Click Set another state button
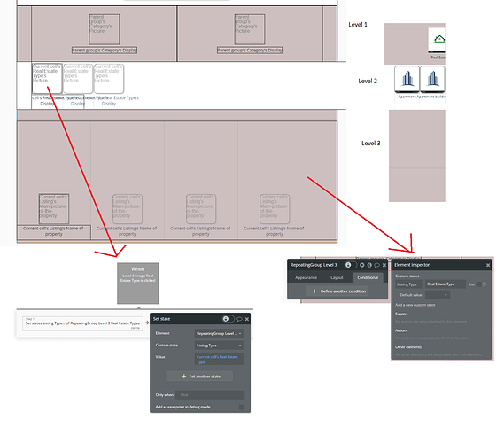Image resolution: width=504 pixels, height=443 pixels. (x=199, y=377)
